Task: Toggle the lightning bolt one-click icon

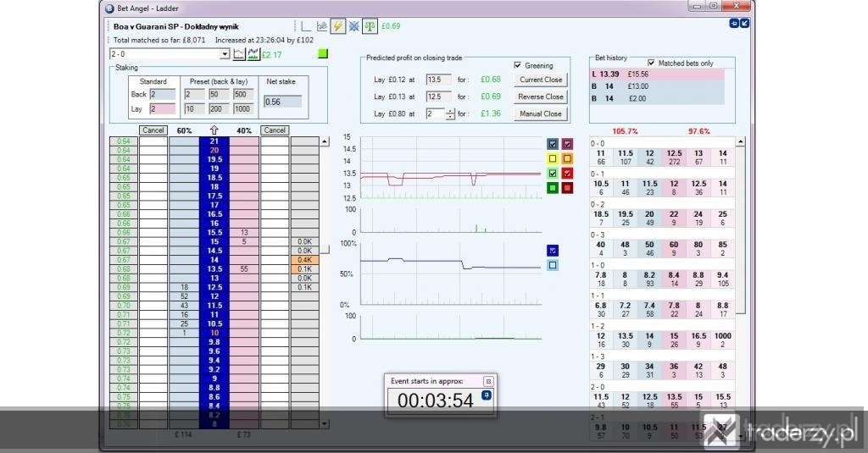Action: pos(337,26)
